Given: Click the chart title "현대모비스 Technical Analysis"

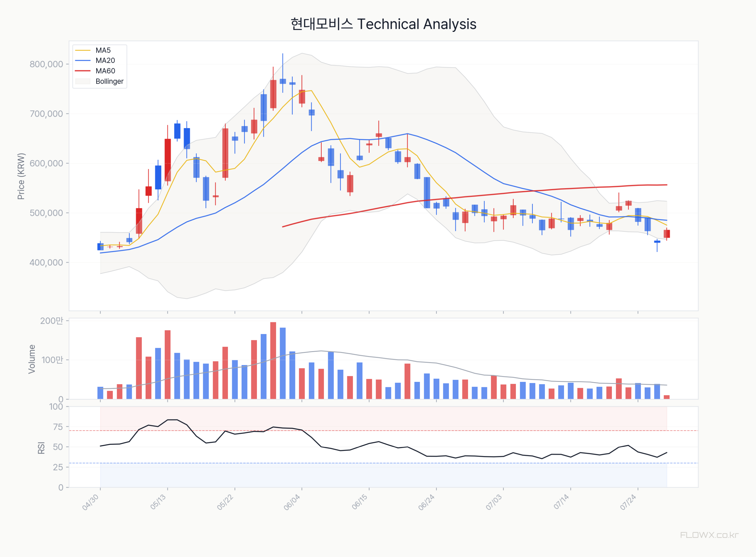Looking at the screenshot, I should (383, 24).
